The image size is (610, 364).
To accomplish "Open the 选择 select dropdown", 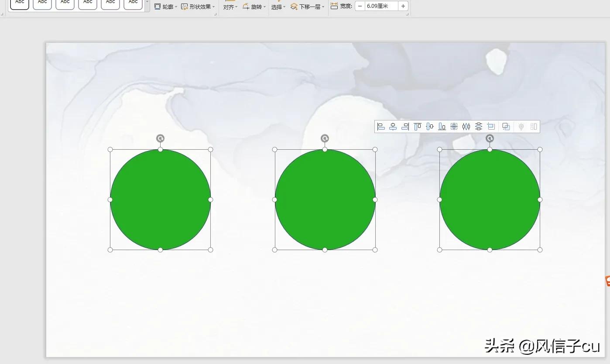I will pos(278,7).
